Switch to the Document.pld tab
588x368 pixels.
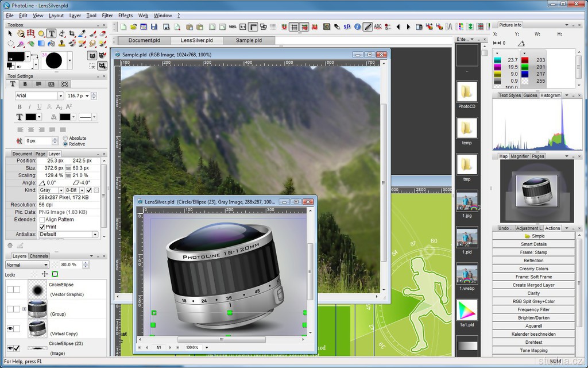tap(144, 40)
